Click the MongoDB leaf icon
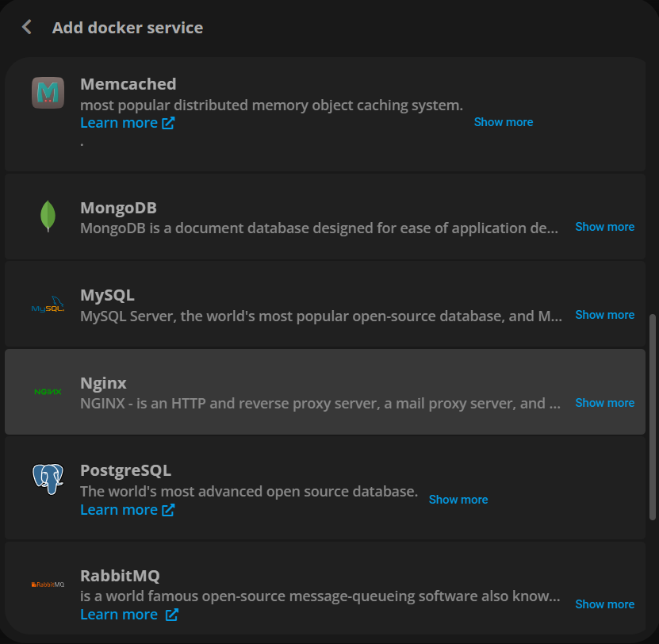Screen dimensions: 659x644 (48, 217)
